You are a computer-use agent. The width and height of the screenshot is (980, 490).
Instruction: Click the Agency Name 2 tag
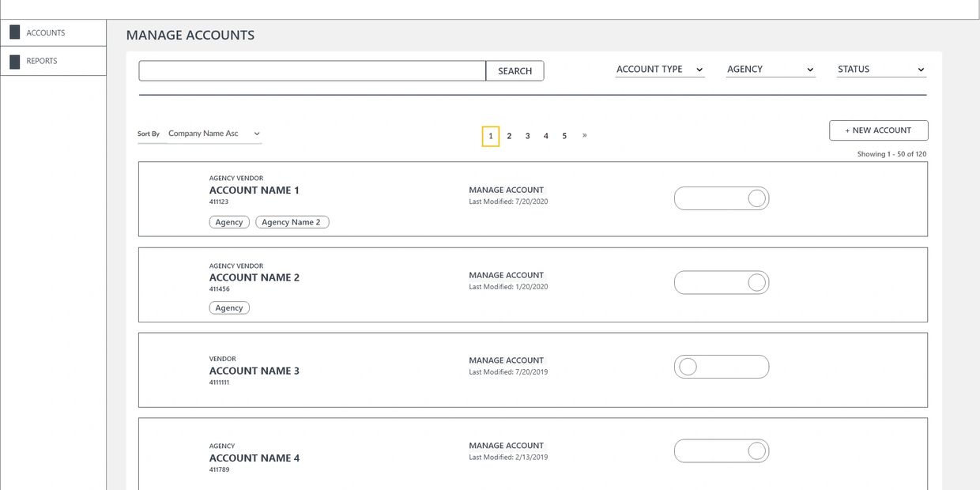pyautogui.click(x=292, y=222)
